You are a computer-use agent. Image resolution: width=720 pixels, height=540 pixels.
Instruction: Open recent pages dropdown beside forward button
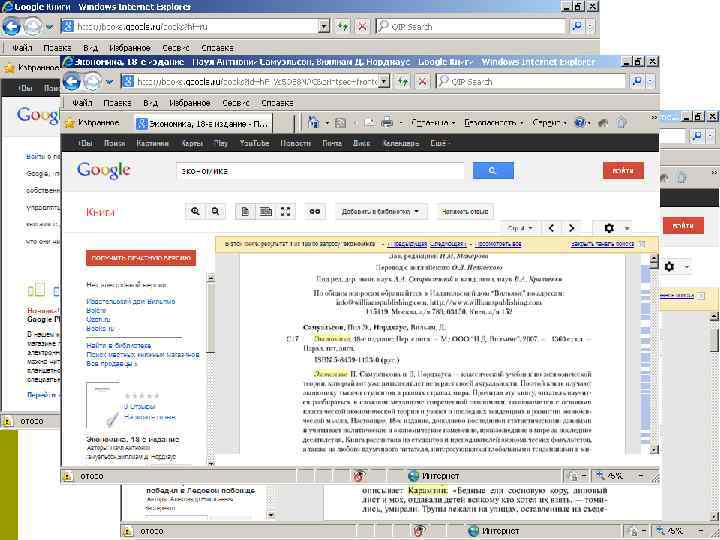[110, 82]
